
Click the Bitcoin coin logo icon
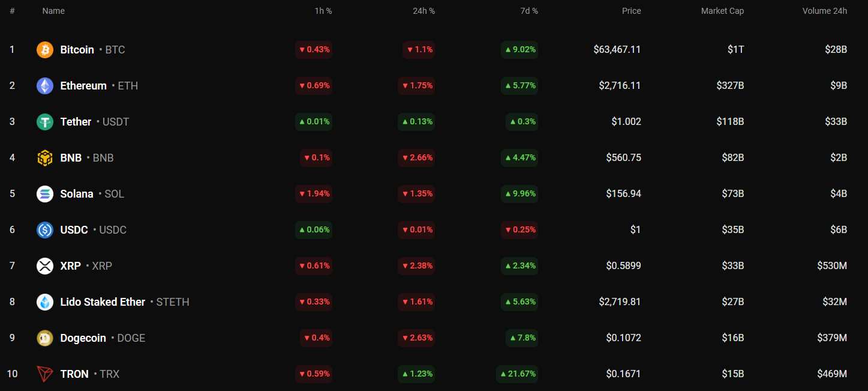pyautogui.click(x=45, y=50)
